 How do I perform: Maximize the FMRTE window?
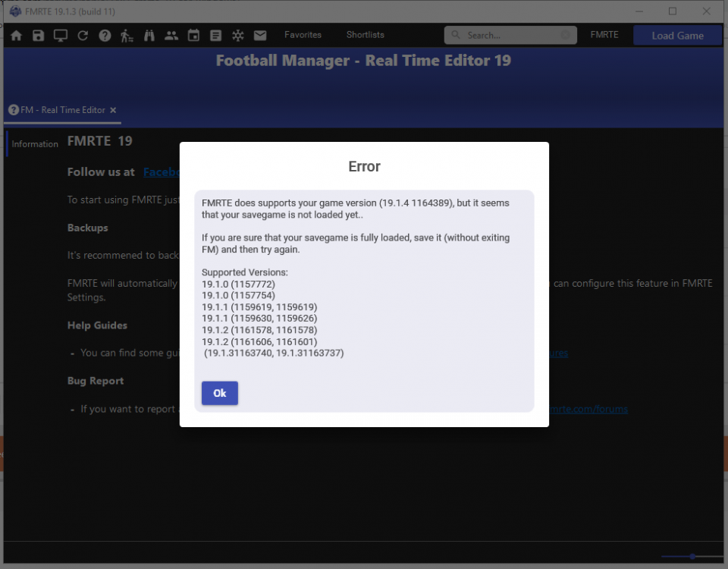(673, 11)
